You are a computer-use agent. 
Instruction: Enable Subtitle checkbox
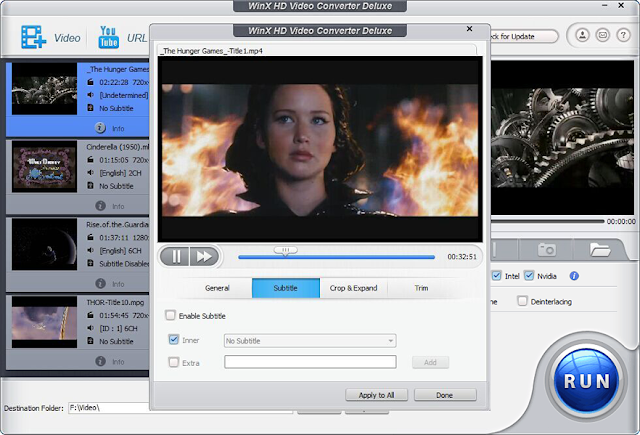pos(170,315)
